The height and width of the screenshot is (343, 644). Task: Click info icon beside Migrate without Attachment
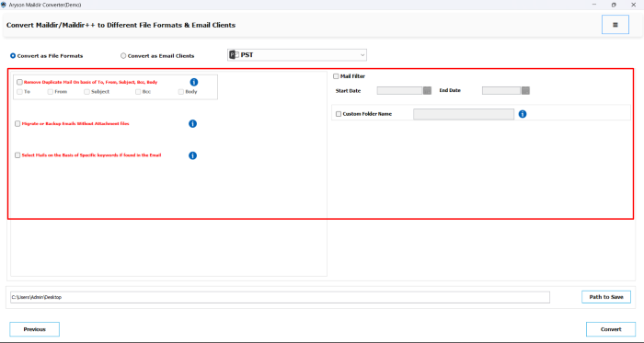192,123
